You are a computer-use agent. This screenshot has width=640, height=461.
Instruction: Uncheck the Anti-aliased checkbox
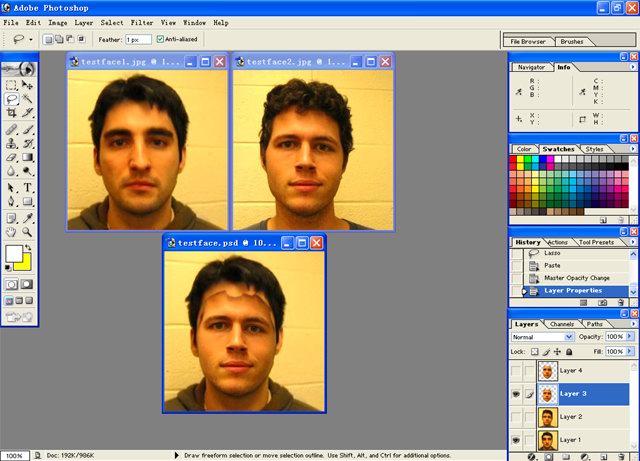click(161, 39)
